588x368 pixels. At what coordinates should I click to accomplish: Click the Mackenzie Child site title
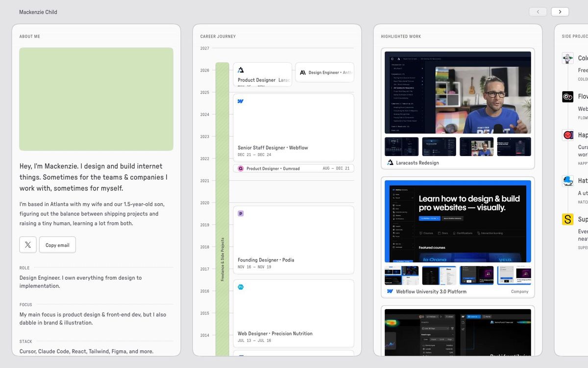click(38, 12)
